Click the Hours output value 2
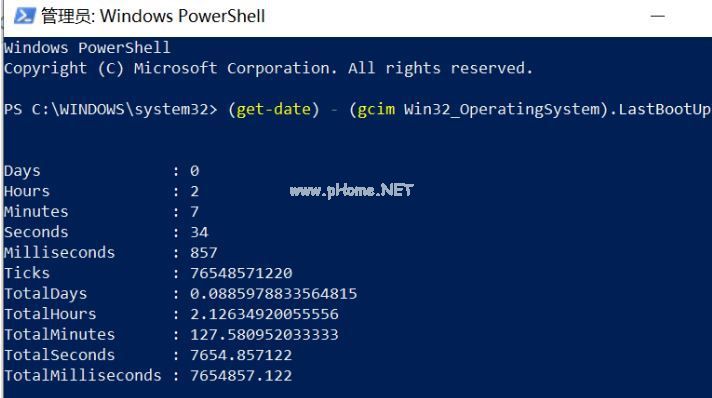 click(195, 191)
